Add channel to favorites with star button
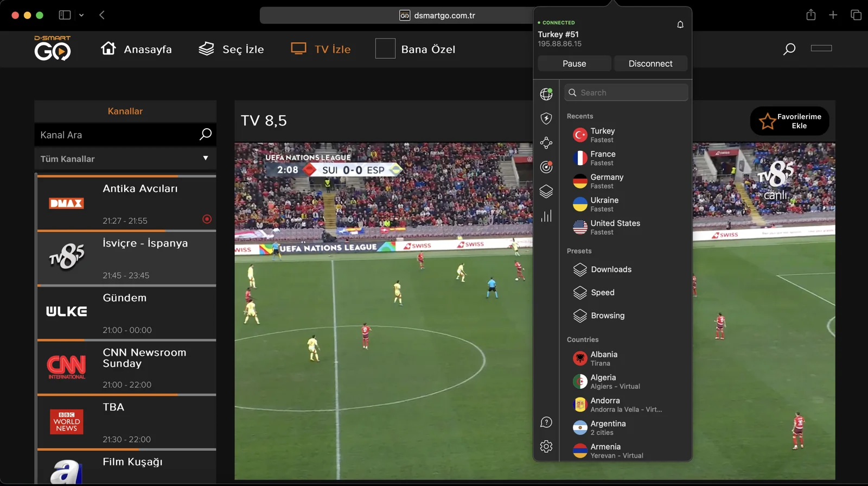Screen dimensions: 868x486 [789, 121]
